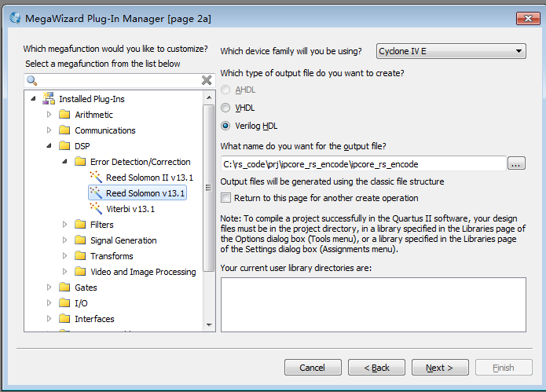This screenshot has width=546, height=392.
Task: Click the Error Detection/Correction folder icon
Action: coord(80,161)
